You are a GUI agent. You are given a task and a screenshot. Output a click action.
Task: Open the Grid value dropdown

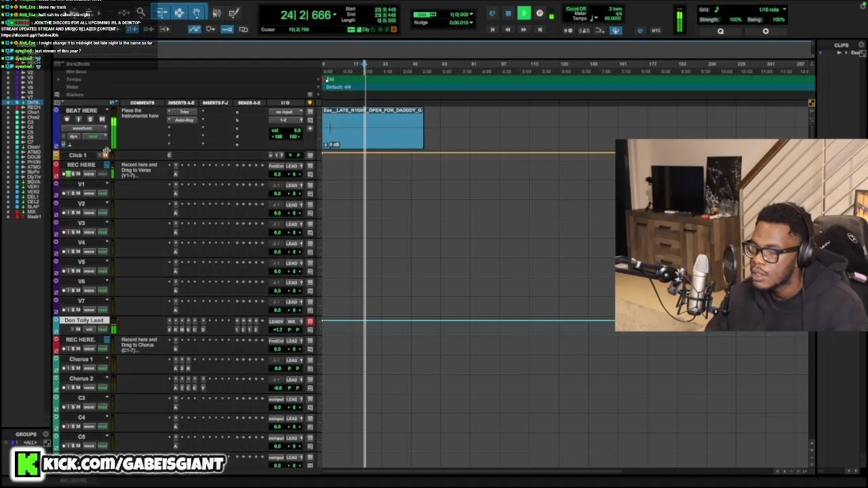pos(472,14)
